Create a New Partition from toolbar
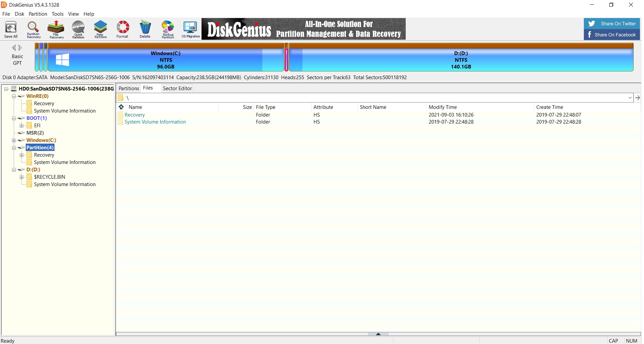Image resolution: width=644 pixels, height=344 pixels. coord(101,29)
